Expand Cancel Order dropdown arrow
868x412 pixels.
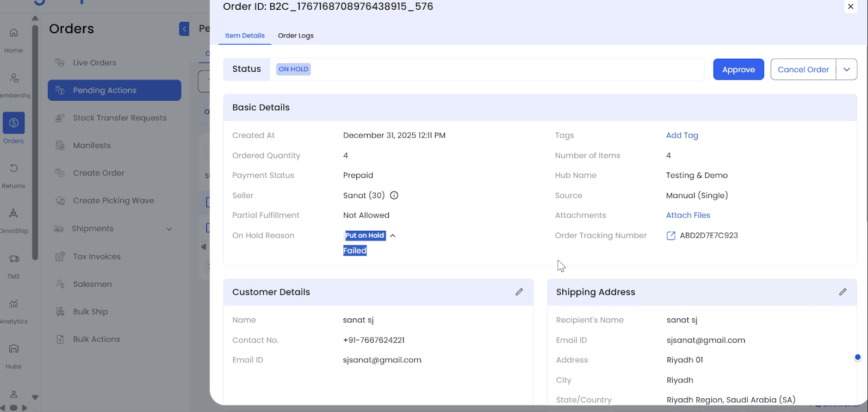click(x=846, y=70)
